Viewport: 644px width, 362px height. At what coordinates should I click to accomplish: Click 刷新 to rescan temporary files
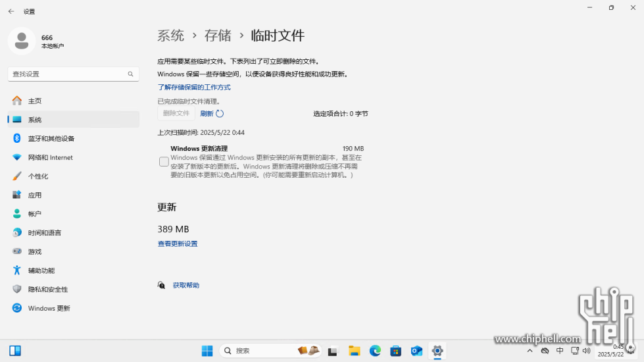point(212,114)
